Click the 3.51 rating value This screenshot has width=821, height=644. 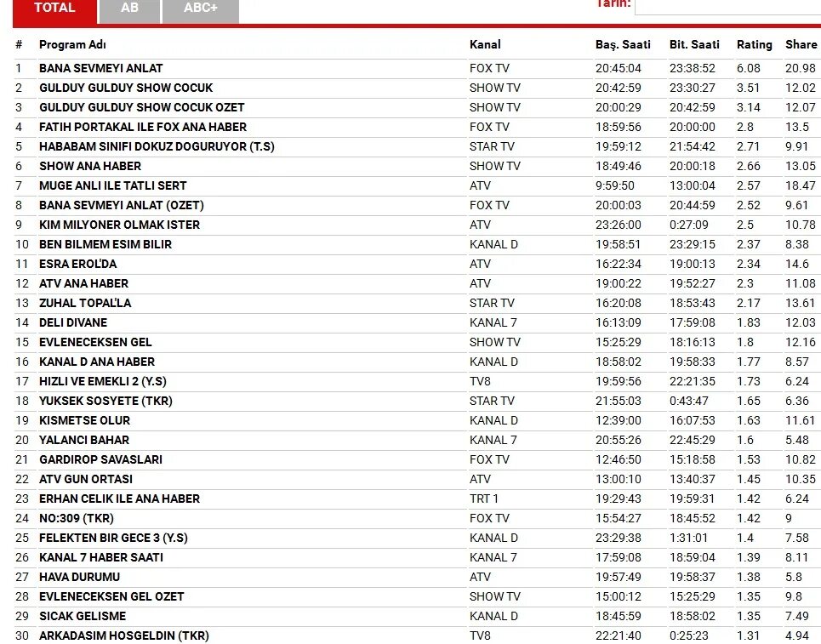tap(748, 88)
